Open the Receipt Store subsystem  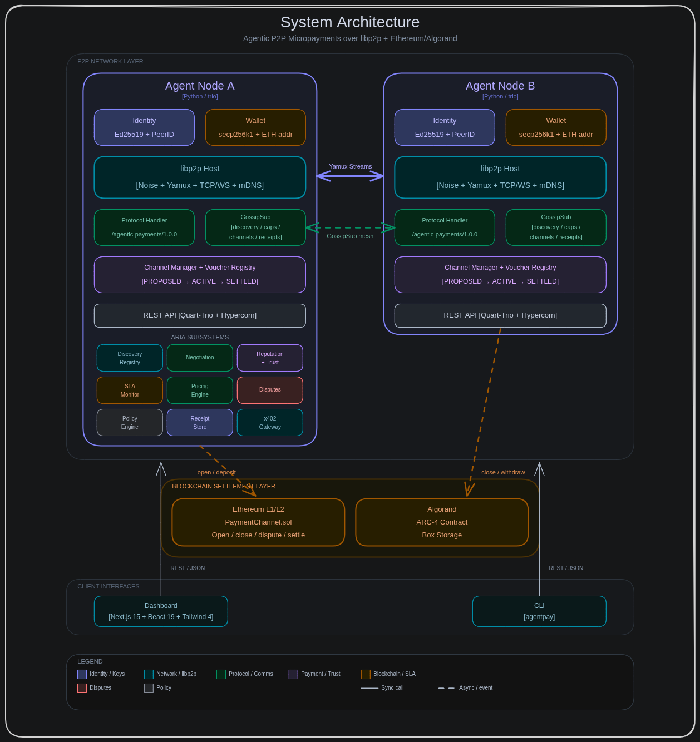pos(200,422)
